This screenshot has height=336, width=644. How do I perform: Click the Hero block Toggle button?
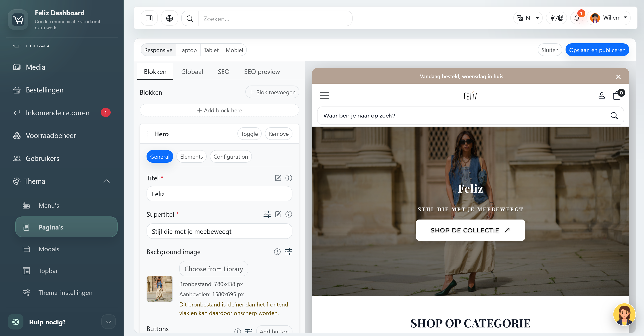(x=249, y=134)
